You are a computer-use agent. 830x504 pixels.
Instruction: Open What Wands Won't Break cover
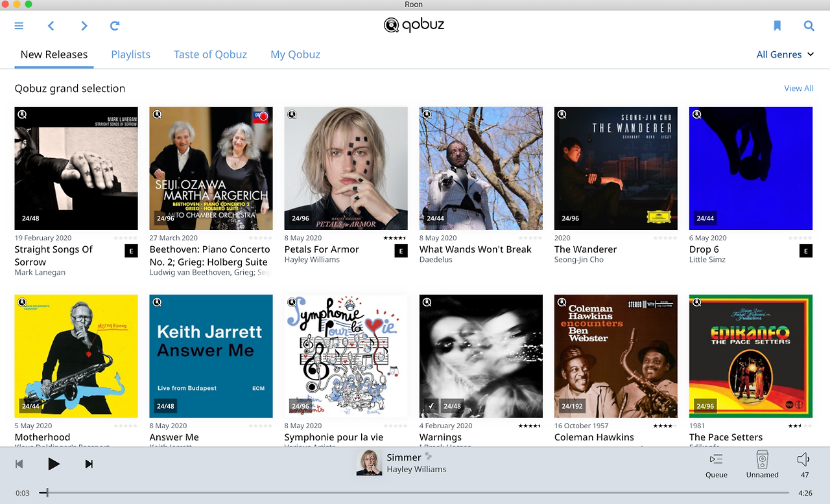point(481,168)
